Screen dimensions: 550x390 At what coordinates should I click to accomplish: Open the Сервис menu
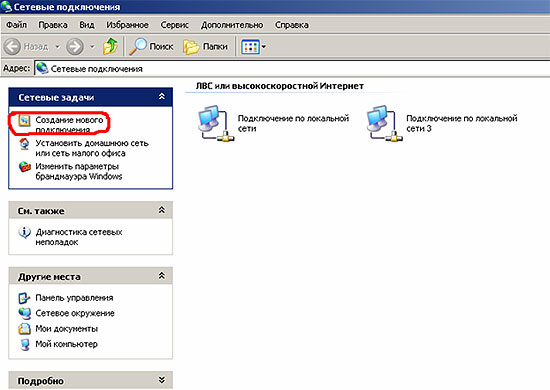(x=174, y=25)
